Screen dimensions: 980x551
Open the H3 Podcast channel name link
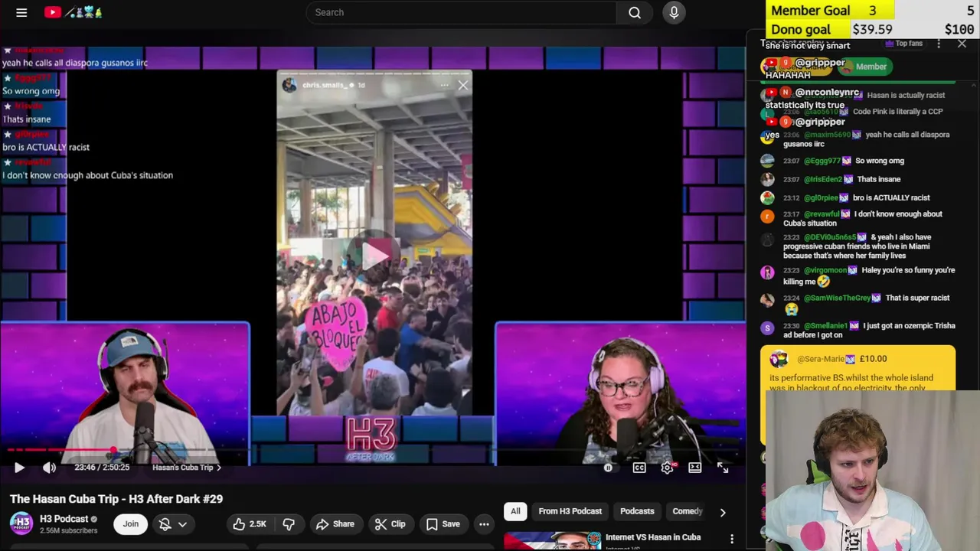point(64,519)
